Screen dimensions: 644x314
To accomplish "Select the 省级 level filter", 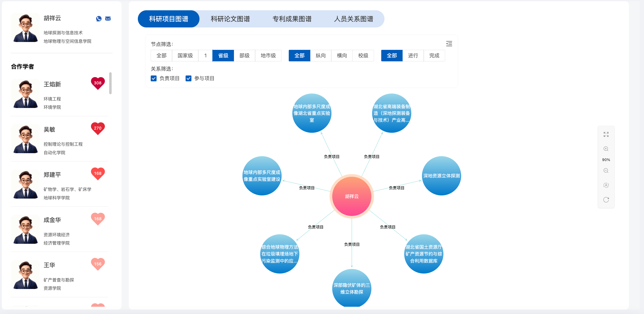I will (223, 55).
